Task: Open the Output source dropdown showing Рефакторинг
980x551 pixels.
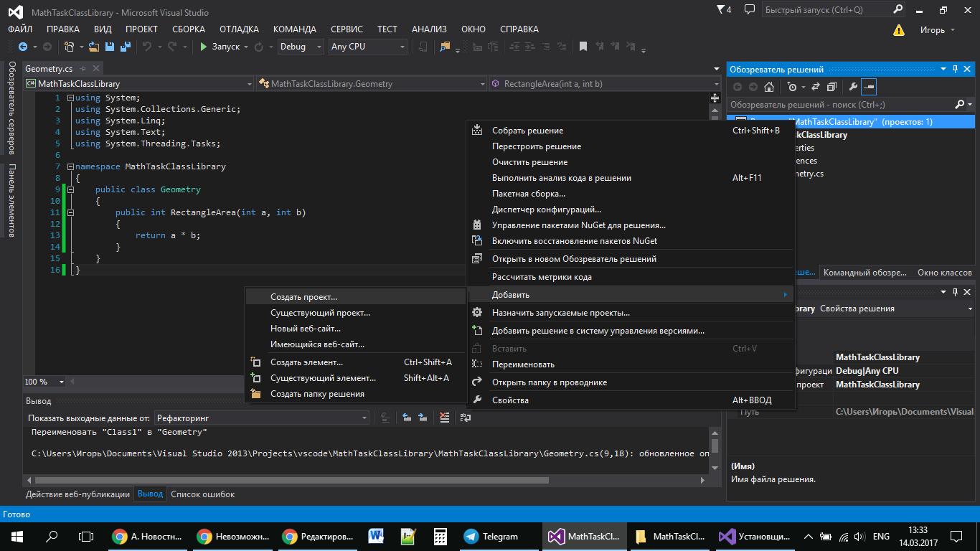Action: pyautogui.click(x=262, y=418)
